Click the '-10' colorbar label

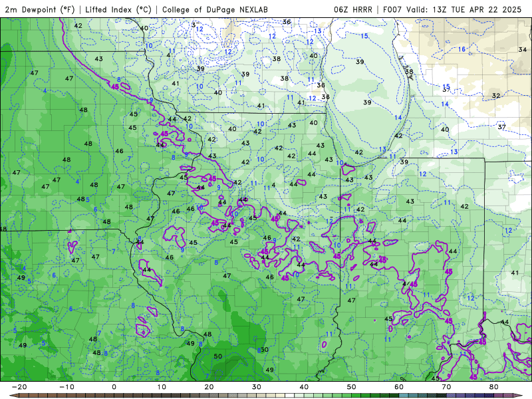tap(67, 387)
